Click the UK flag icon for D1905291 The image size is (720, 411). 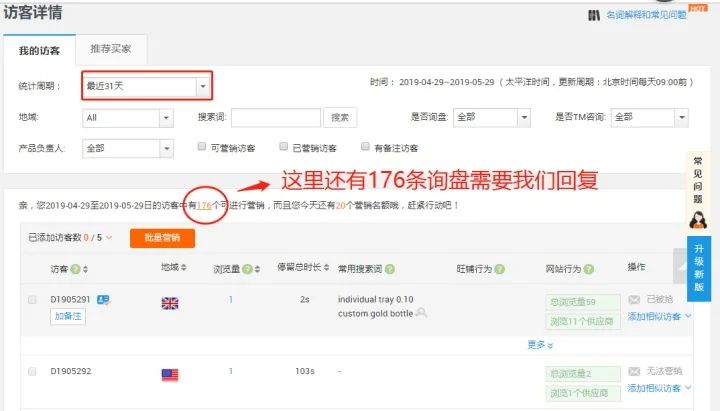(170, 304)
